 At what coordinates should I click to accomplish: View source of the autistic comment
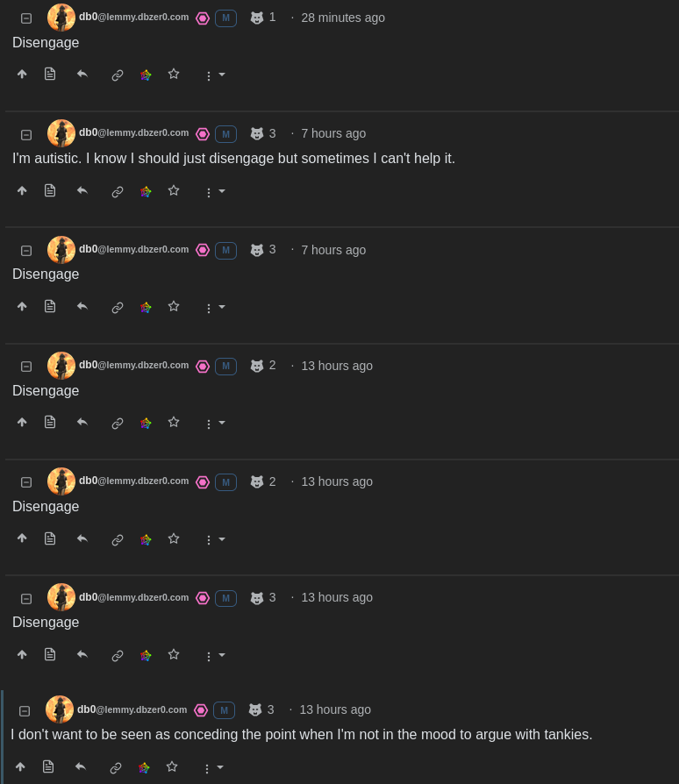[50, 190]
